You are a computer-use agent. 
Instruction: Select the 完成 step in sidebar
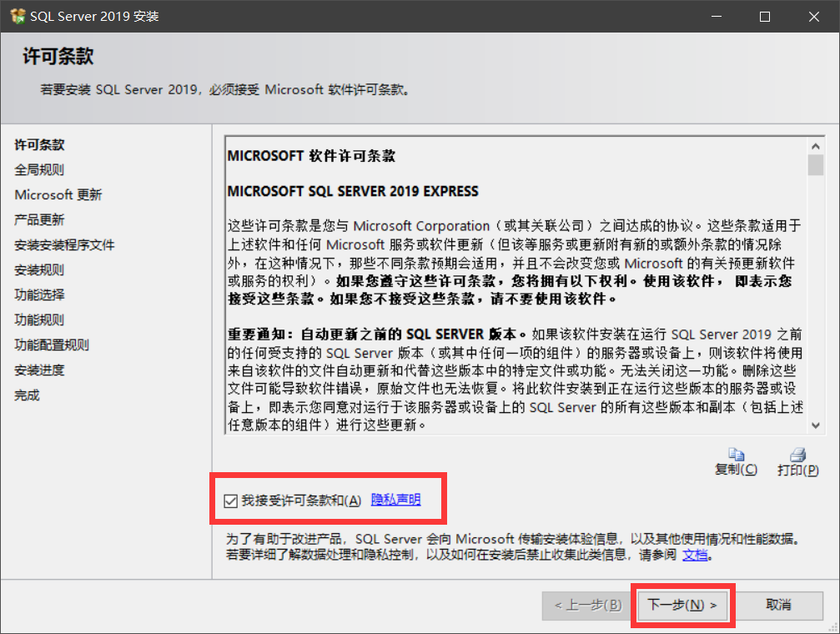(x=27, y=395)
